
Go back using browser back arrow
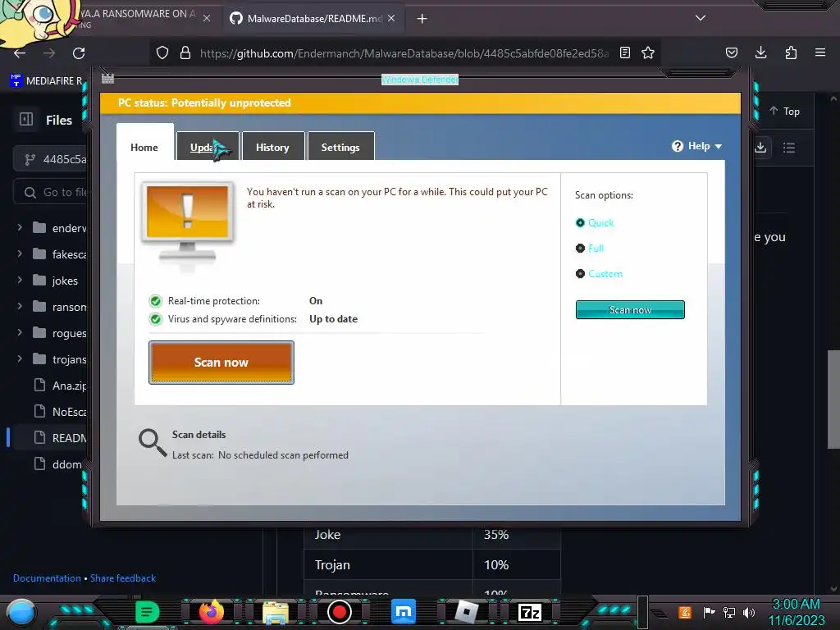coord(20,53)
